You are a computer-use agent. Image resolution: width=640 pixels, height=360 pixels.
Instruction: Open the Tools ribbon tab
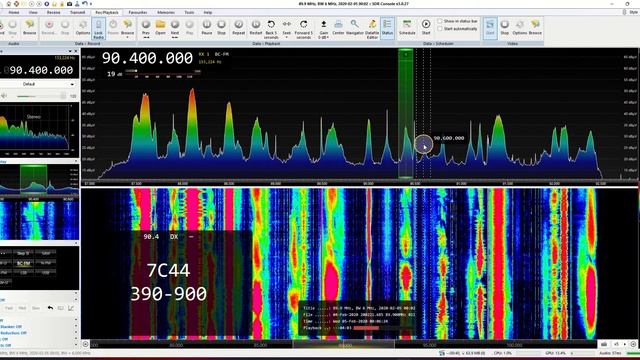click(x=189, y=13)
